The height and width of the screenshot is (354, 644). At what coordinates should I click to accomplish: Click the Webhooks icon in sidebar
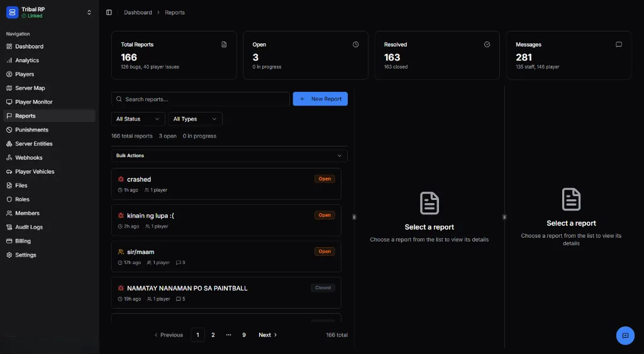9,158
